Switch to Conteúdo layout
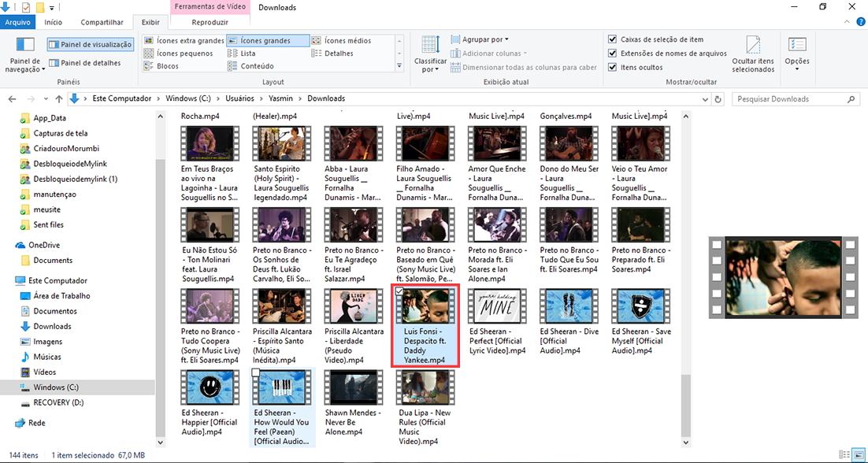The width and height of the screenshot is (868, 463). pyautogui.click(x=250, y=66)
